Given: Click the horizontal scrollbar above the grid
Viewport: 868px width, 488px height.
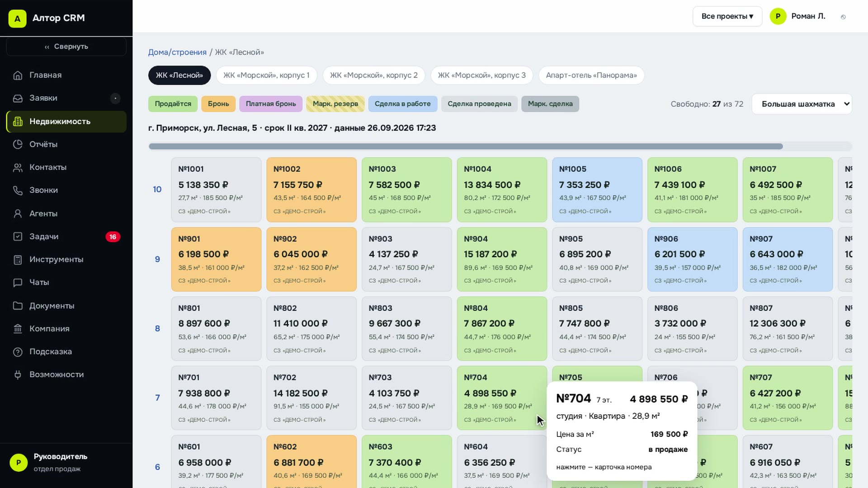Looking at the screenshot, I should coord(466,146).
